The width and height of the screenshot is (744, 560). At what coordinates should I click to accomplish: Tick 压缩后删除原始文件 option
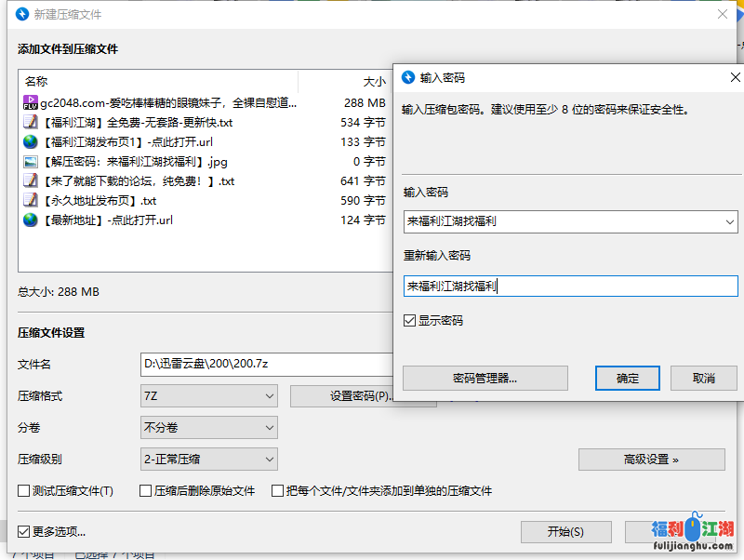[x=145, y=490]
